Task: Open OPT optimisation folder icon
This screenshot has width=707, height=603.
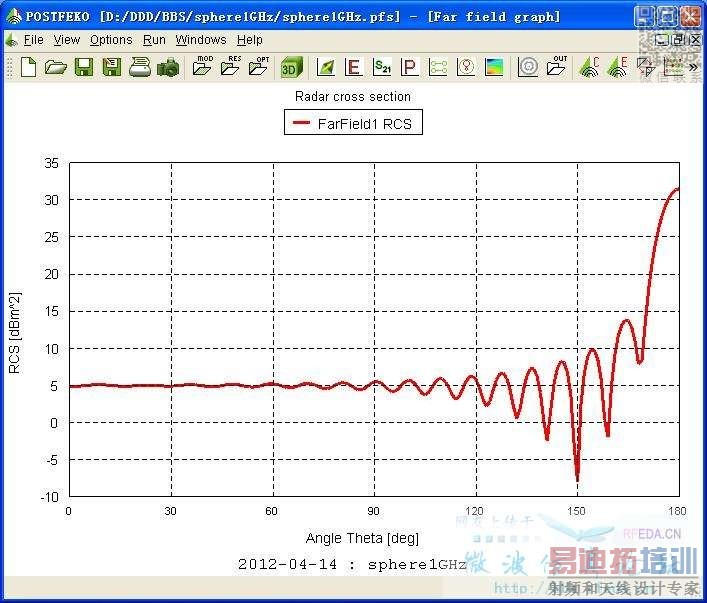Action: point(259,66)
